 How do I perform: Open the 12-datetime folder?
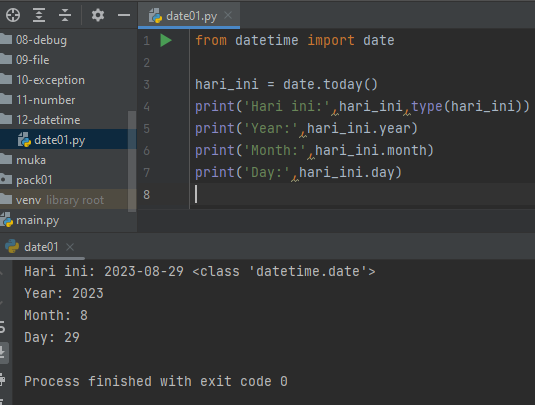click(x=48, y=120)
